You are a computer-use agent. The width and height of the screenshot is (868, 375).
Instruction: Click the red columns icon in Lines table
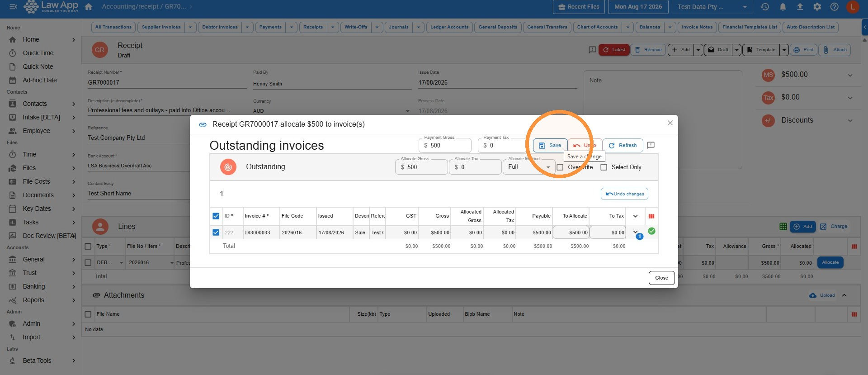click(x=854, y=247)
